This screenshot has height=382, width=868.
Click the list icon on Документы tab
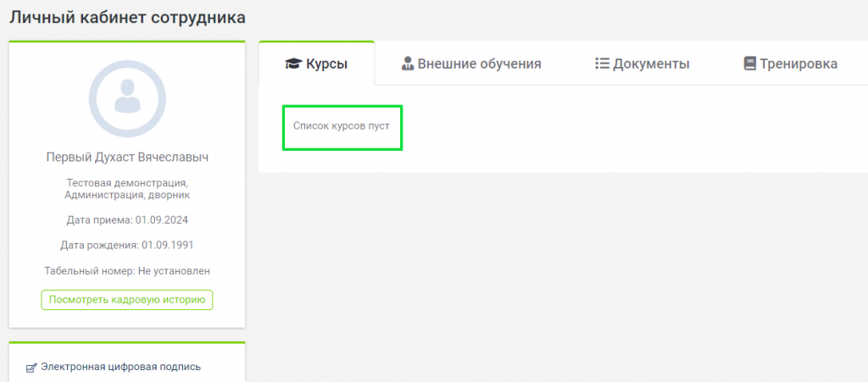coord(602,64)
